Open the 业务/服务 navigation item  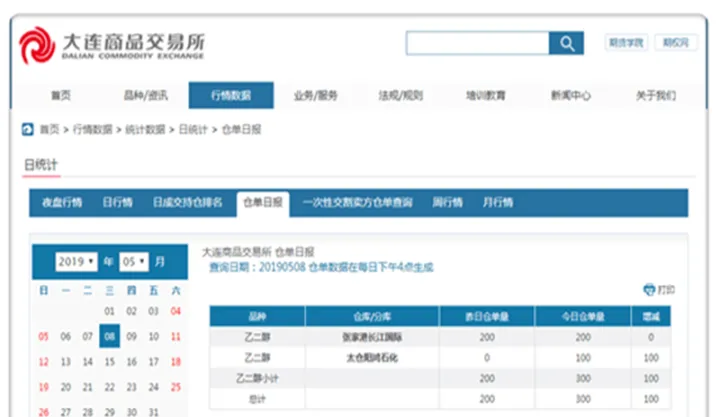point(315,95)
